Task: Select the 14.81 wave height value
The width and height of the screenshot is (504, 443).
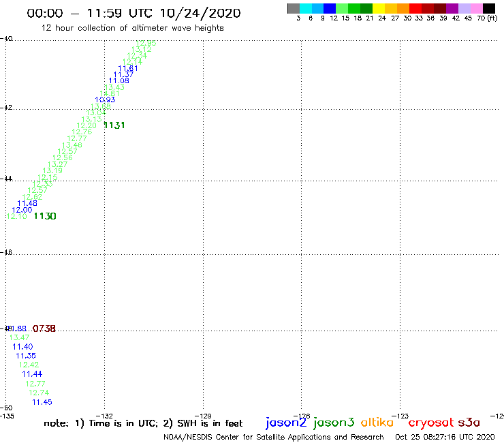Action: tap(110, 93)
